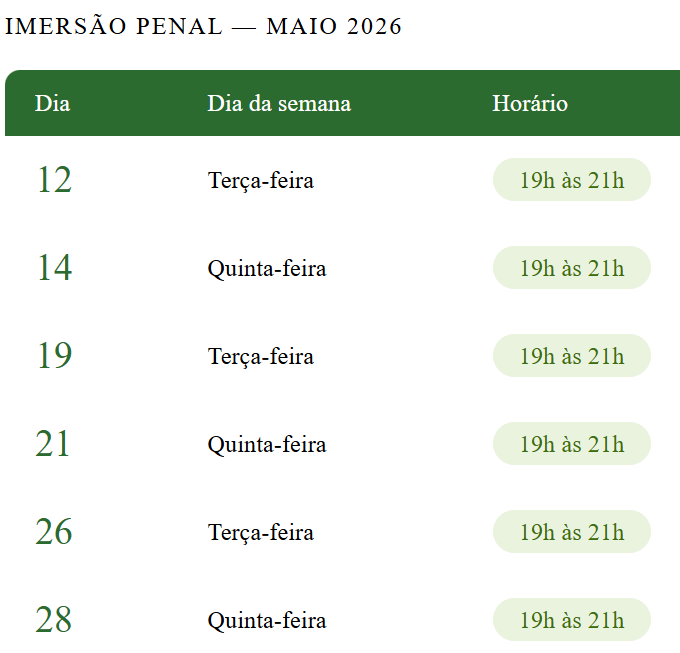Click the "19h às 21h" badge for day 19

tap(572, 356)
